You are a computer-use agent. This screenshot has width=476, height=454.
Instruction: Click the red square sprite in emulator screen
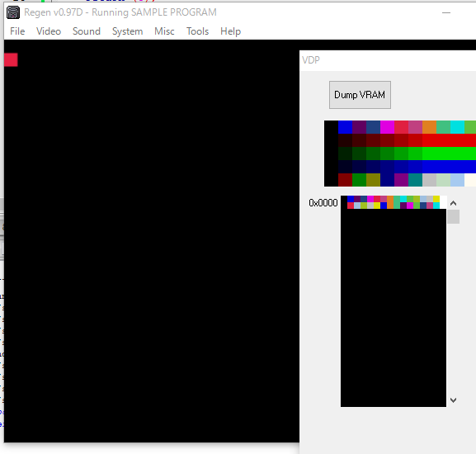point(11,59)
